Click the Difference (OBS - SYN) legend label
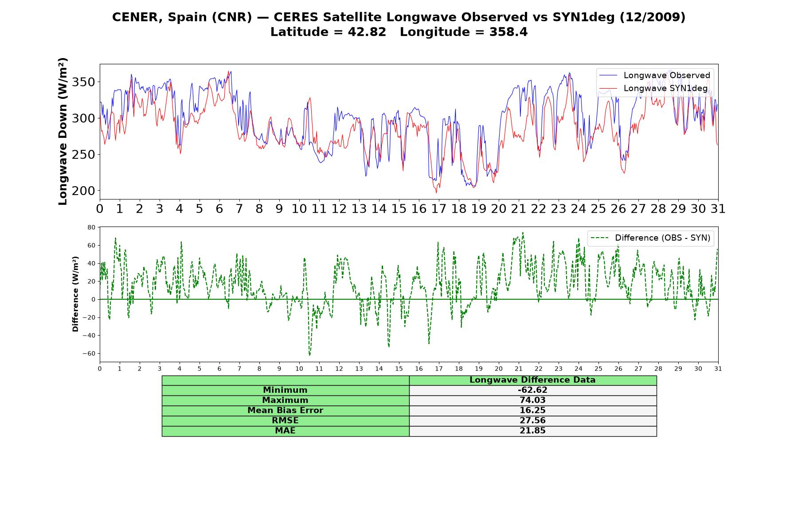Screen dimensions: 798x532 pos(662,238)
